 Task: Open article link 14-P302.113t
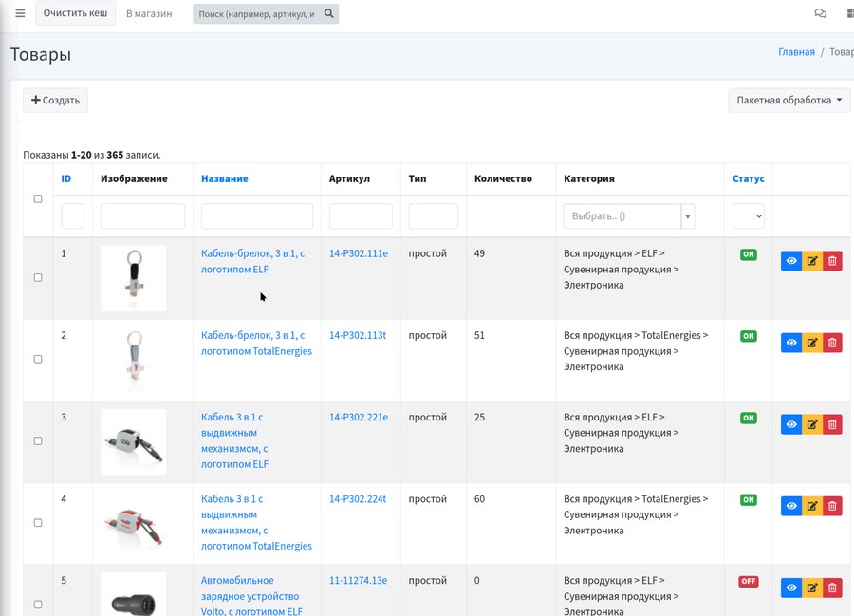pyautogui.click(x=358, y=335)
